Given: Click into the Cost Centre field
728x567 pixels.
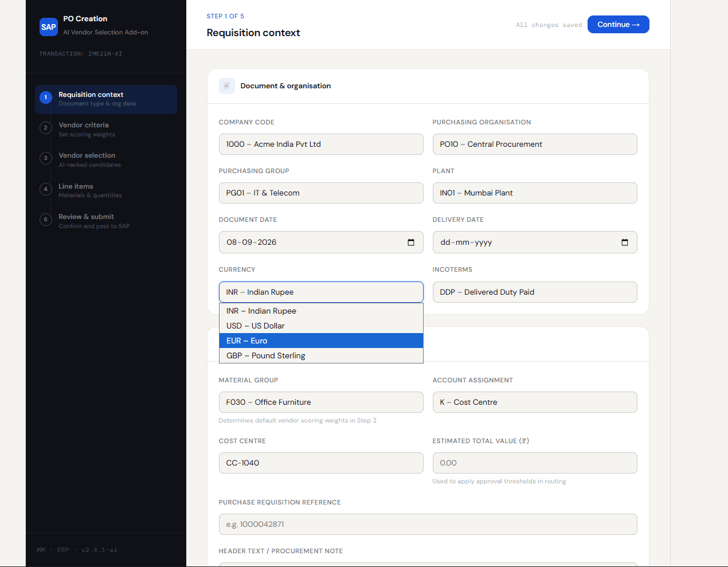Looking at the screenshot, I should pyautogui.click(x=321, y=463).
